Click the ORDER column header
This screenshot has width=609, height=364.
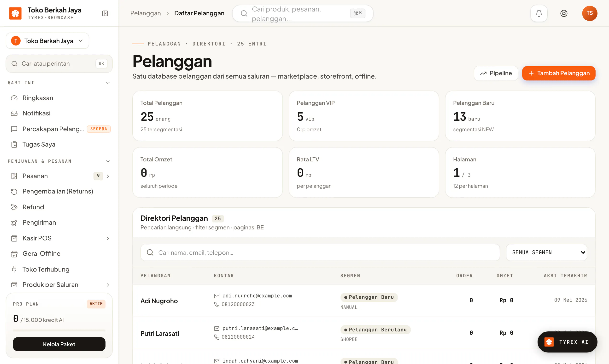[x=464, y=276]
